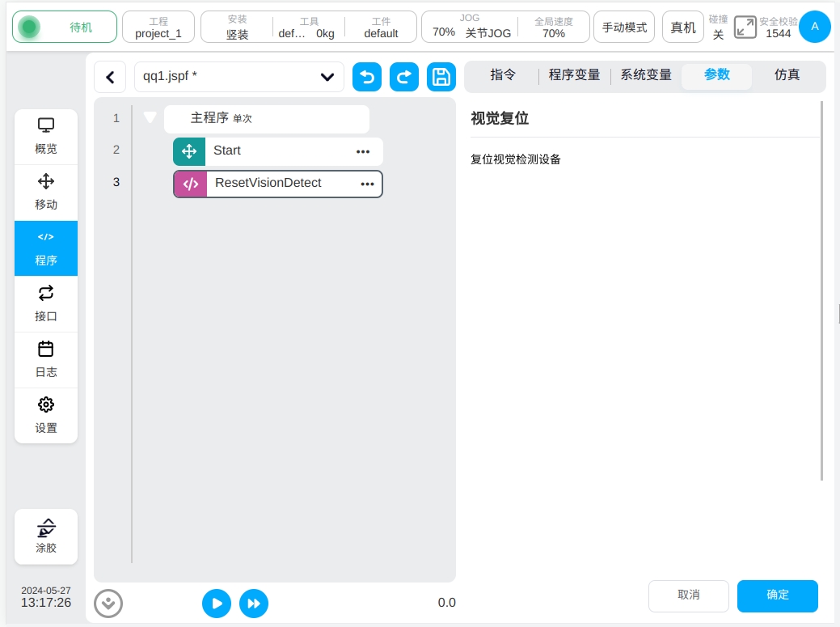
Task: Click the fast-forward step button
Action: 254,604
